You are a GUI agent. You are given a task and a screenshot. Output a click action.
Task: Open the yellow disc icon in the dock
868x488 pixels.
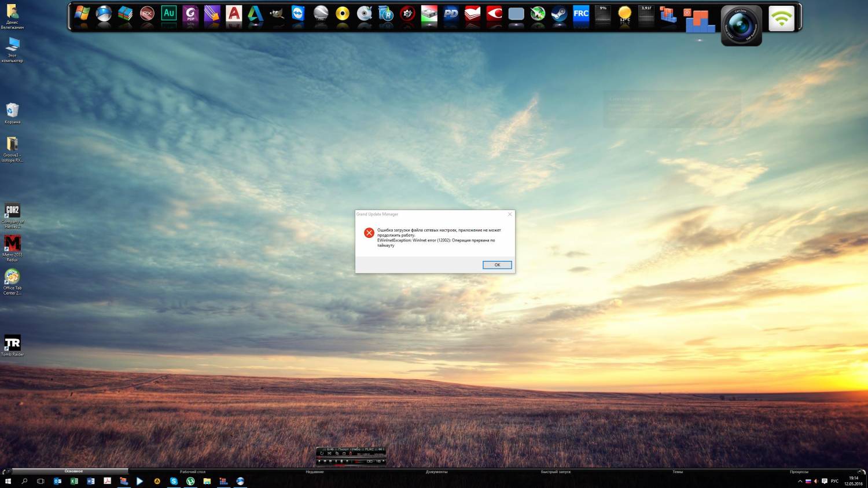[x=343, y=14]
